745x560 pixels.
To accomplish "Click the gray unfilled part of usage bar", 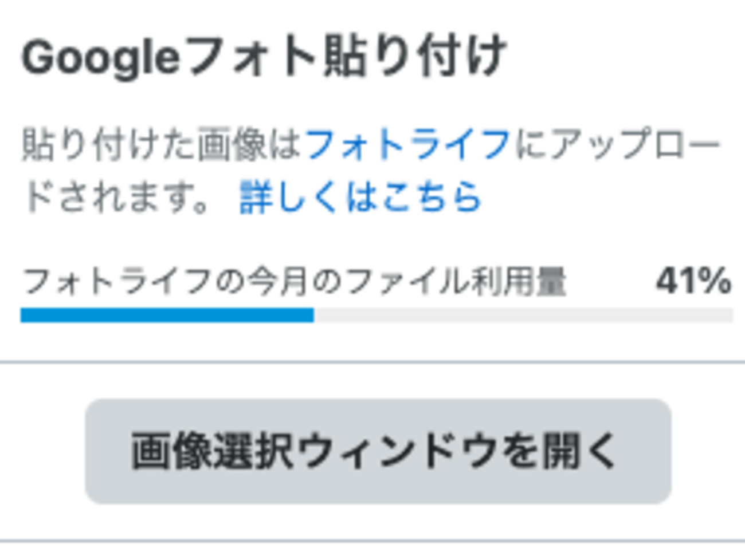I will pos(523,315).
